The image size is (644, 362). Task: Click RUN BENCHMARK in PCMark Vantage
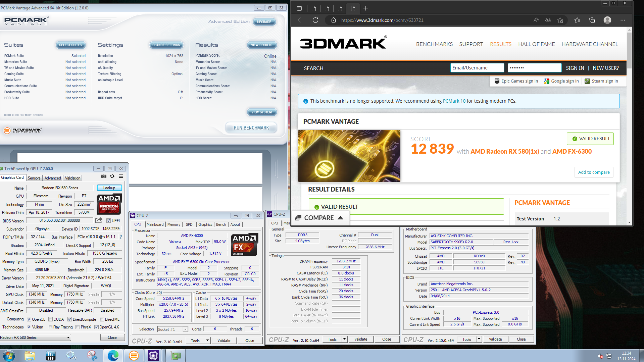[x=251, y=128]
